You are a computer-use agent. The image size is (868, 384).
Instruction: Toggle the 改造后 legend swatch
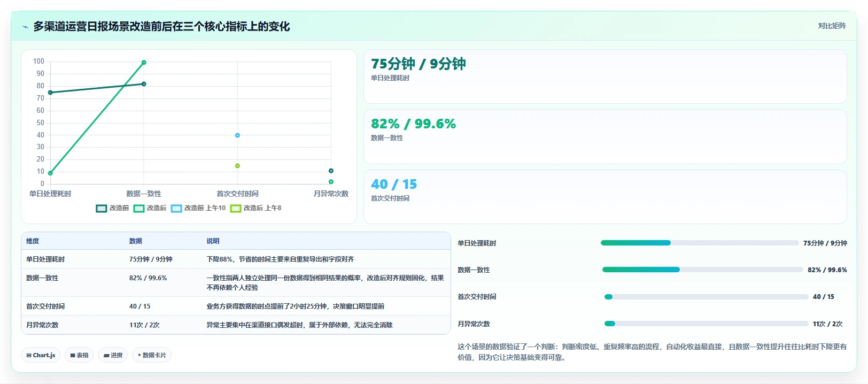[139, 208]
